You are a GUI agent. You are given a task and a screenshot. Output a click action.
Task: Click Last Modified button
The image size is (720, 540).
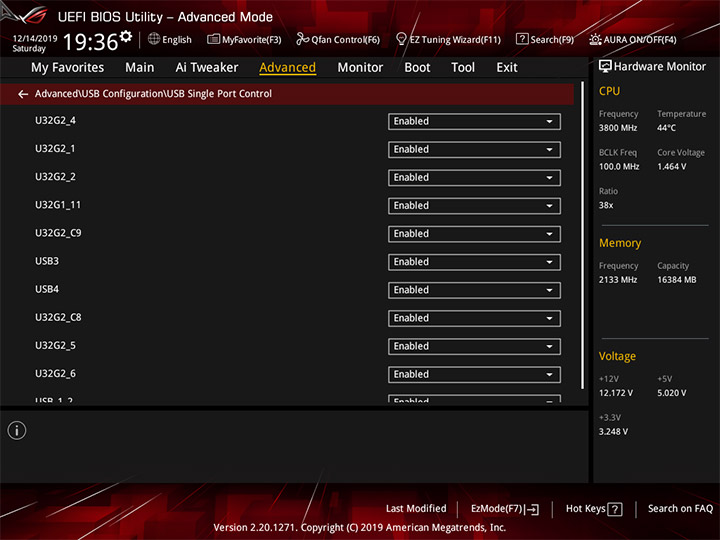[416, 509]
